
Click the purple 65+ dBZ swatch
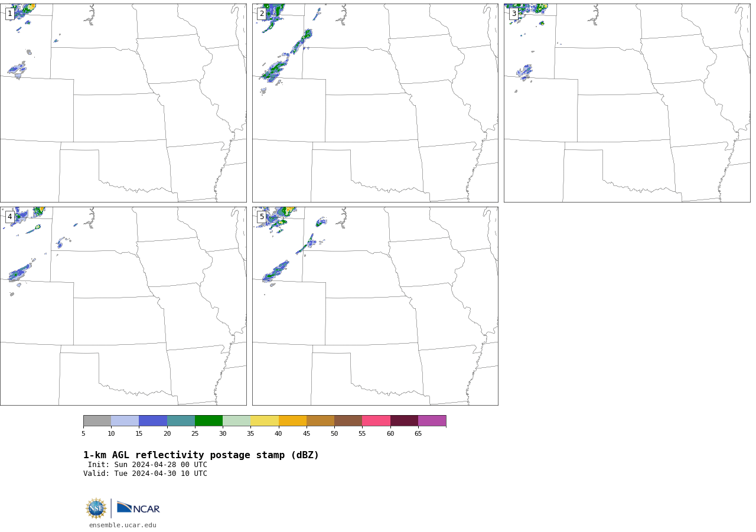432,421
